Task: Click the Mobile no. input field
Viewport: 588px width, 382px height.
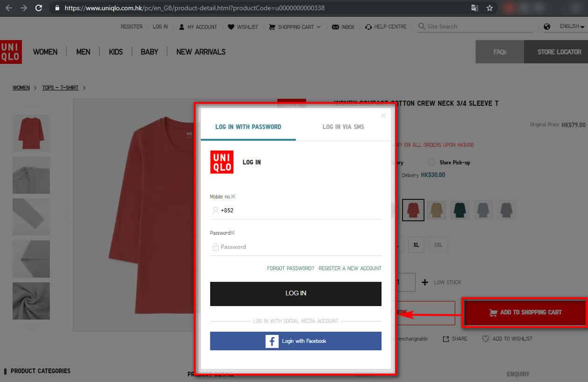Action: [296, 211]
